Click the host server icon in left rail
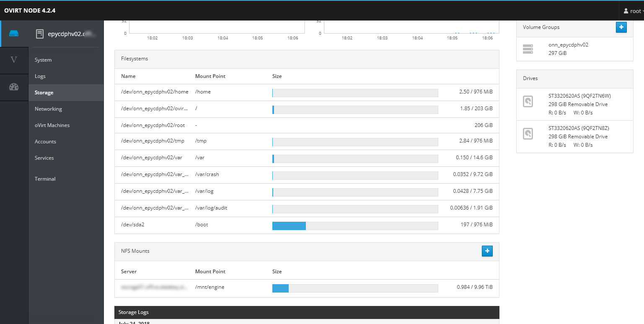The image size is (644, 324). coord(14,34)
